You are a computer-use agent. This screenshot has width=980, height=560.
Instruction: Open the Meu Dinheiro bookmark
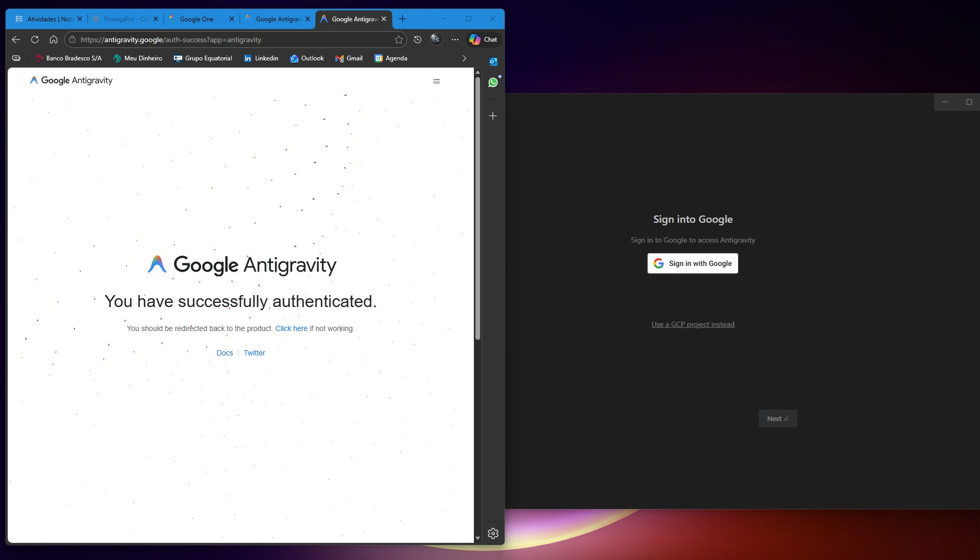coord(137,58)
